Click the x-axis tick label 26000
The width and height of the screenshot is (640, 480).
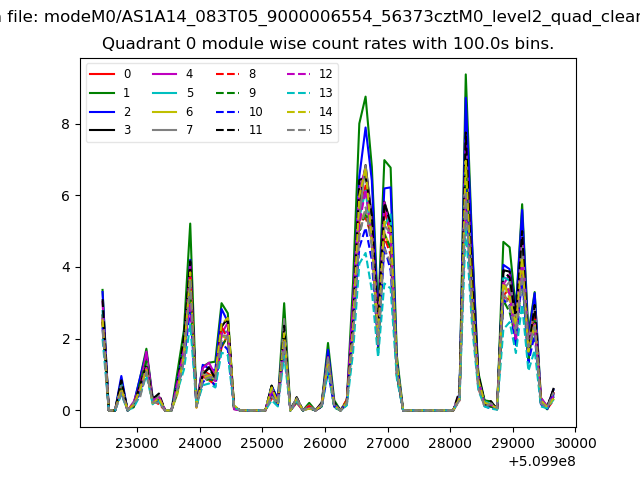coord(325,439)
